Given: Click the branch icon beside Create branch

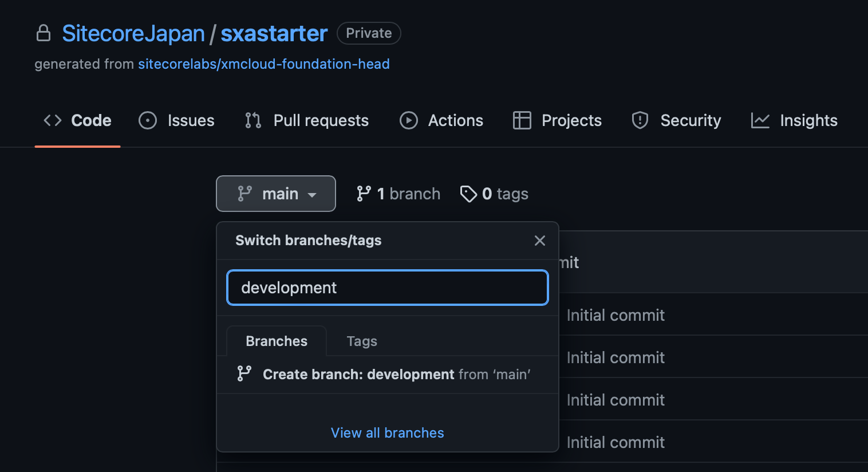Looking at the screenshot, I should click(244, 373).
